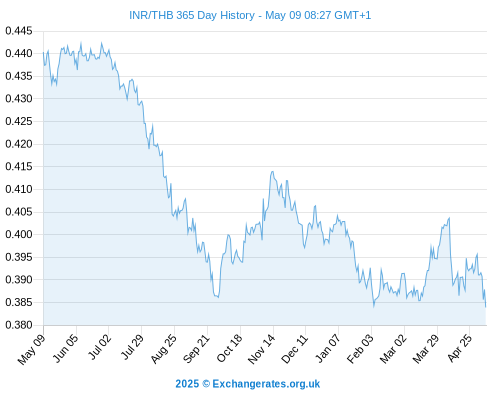
Task: Select the Dec 11 x-axis date label
Action: (x=295, y=349)
